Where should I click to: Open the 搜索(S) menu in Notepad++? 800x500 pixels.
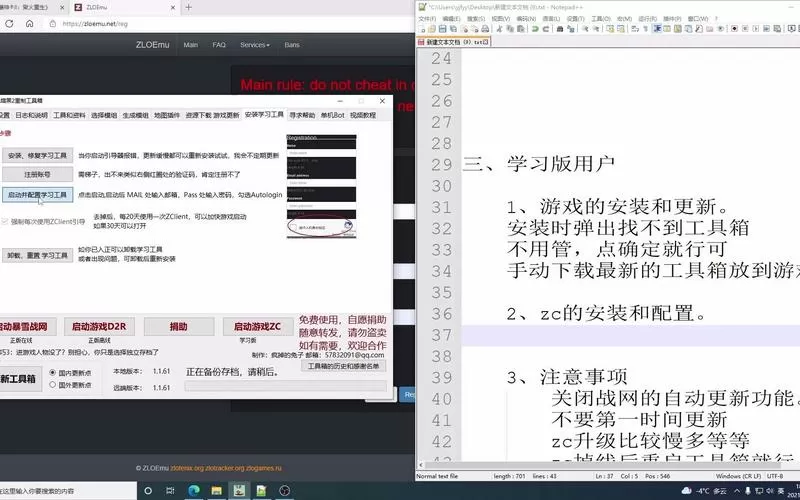tap(476, 18)
